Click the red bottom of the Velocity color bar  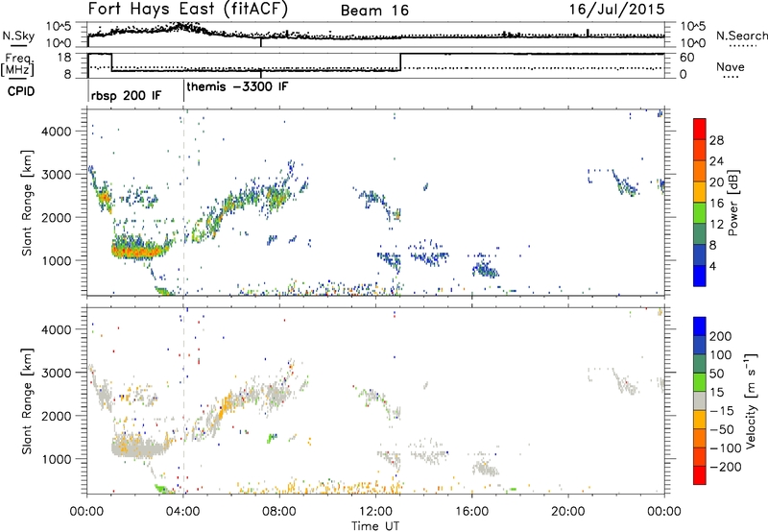pyautogui.click(x=700, y=475)
